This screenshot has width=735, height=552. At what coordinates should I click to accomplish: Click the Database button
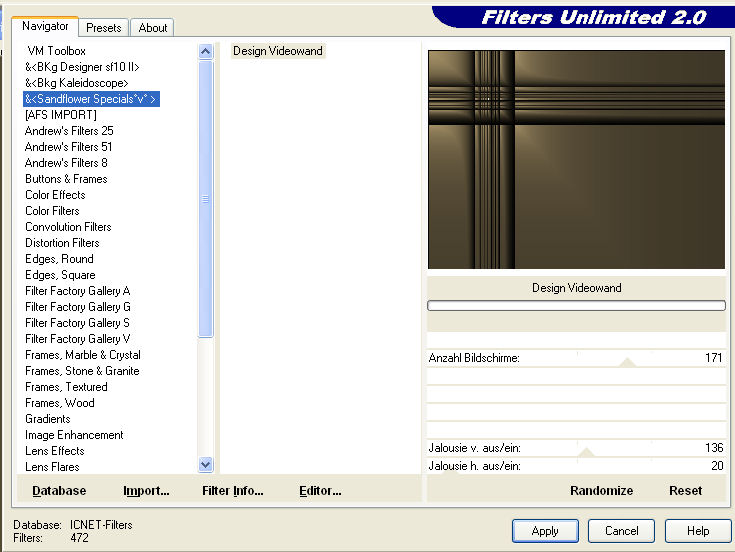tap(59, 491)
